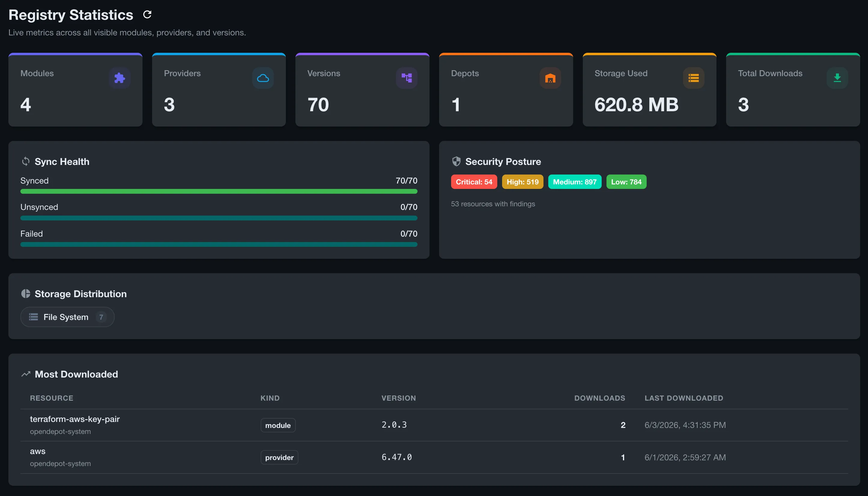The image size is (868, 496).
Task: Click the Registry Statistics heading
Action: 71,15
